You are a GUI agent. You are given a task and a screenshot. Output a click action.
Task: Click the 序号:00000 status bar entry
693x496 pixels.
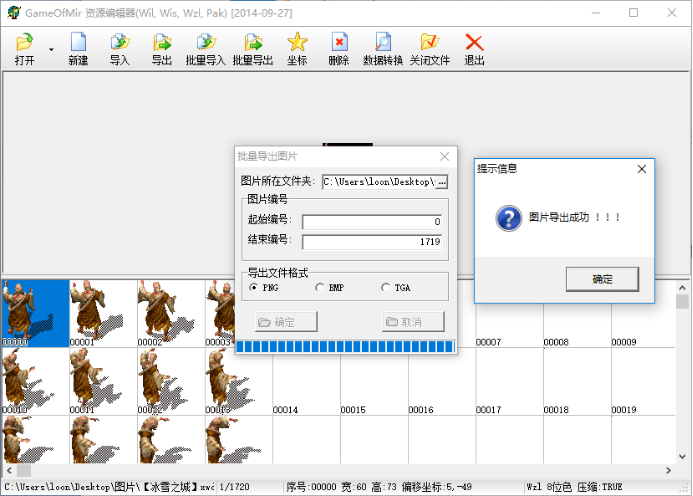tap(311, 487)
